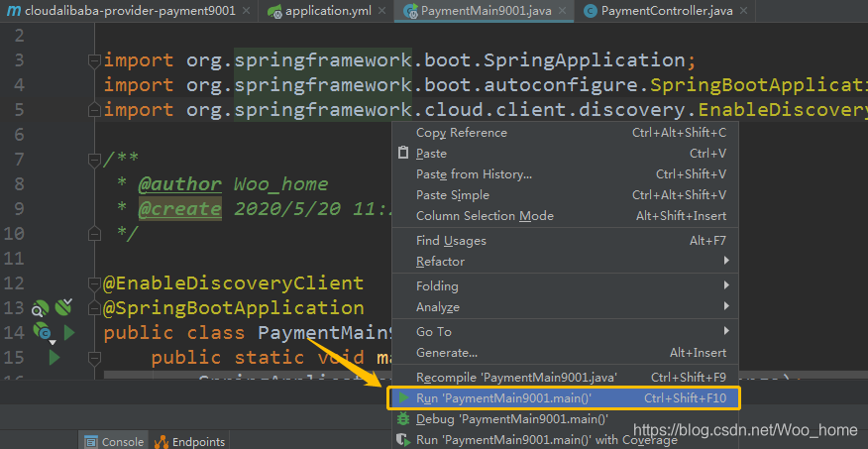Select Debug 'PaymentMain9001.main()'

click(x=565, y=418)
